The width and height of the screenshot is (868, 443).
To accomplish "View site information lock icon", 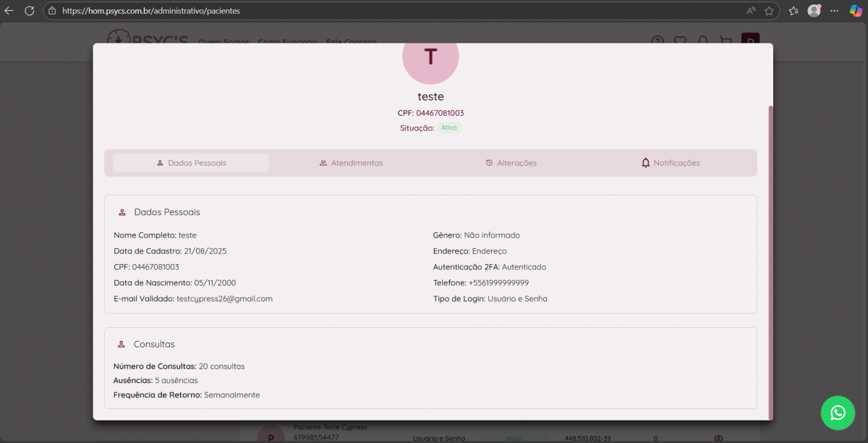I will pos(52,11).
